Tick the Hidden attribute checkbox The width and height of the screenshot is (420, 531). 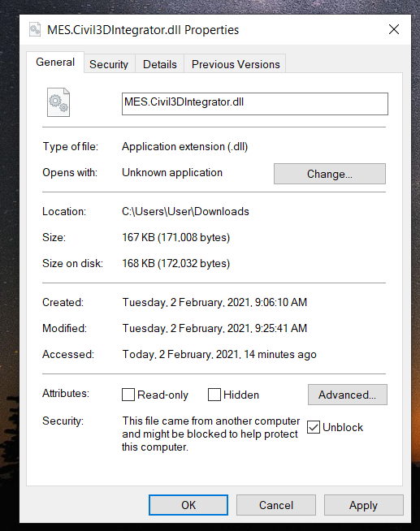[x=214, y=395]
